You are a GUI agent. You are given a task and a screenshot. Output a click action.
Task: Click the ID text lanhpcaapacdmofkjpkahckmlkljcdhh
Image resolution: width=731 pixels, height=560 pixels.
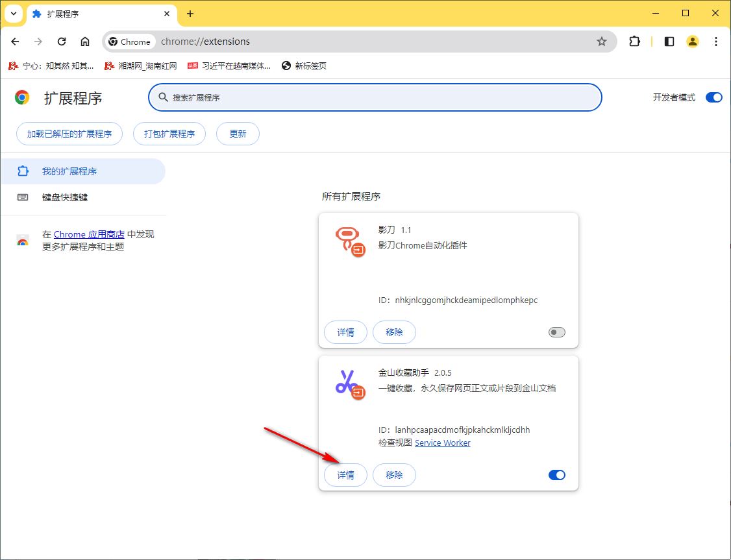point(462,430)
